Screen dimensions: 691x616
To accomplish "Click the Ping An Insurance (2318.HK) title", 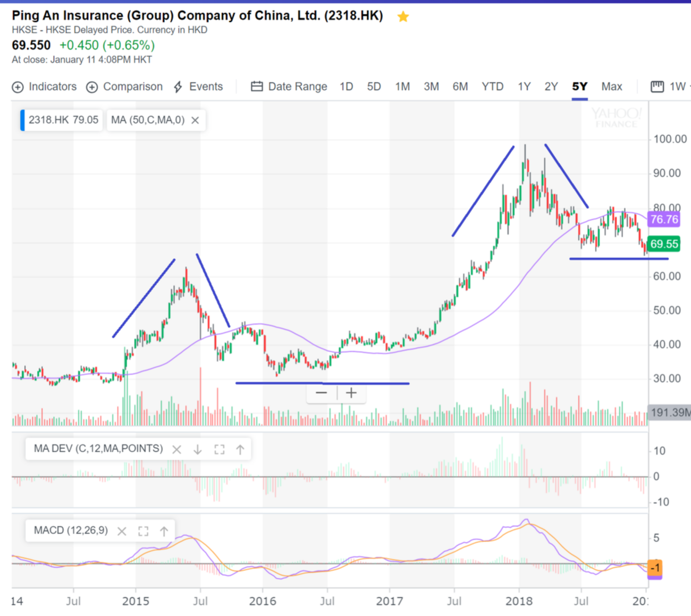I will (x=197, y=15).
